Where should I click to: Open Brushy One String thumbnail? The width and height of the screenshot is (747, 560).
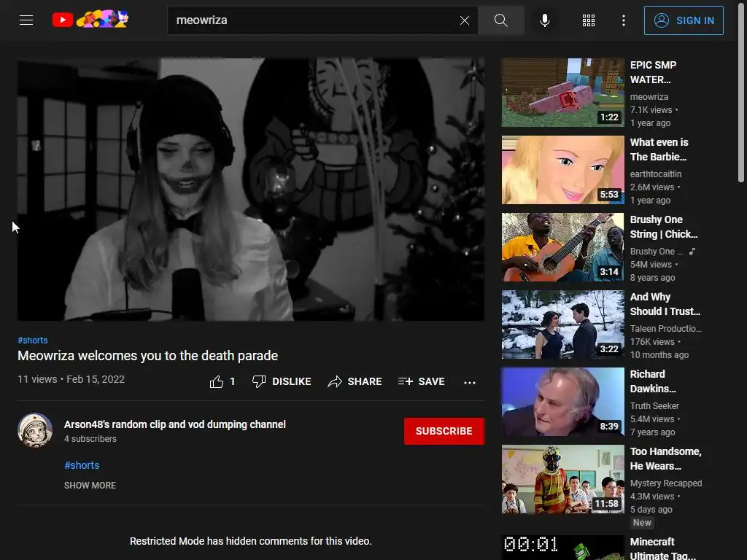pos(562,246)
